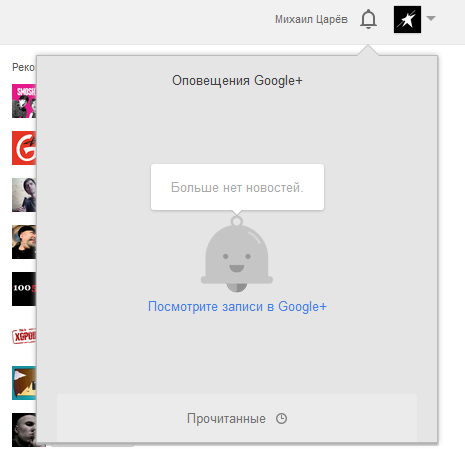Select the long-haired man channel thumbnail
The height and width of the screenshot is (449, 465).
tap(24, 195)
